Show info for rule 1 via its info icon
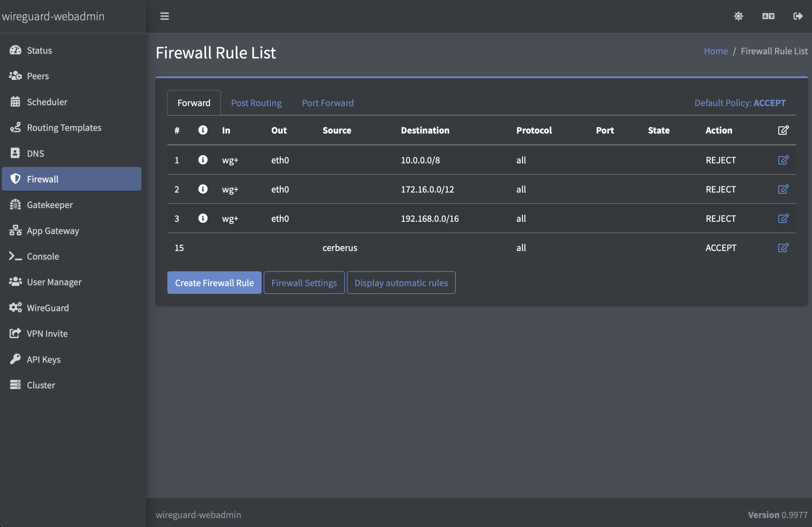 (203, 160)
